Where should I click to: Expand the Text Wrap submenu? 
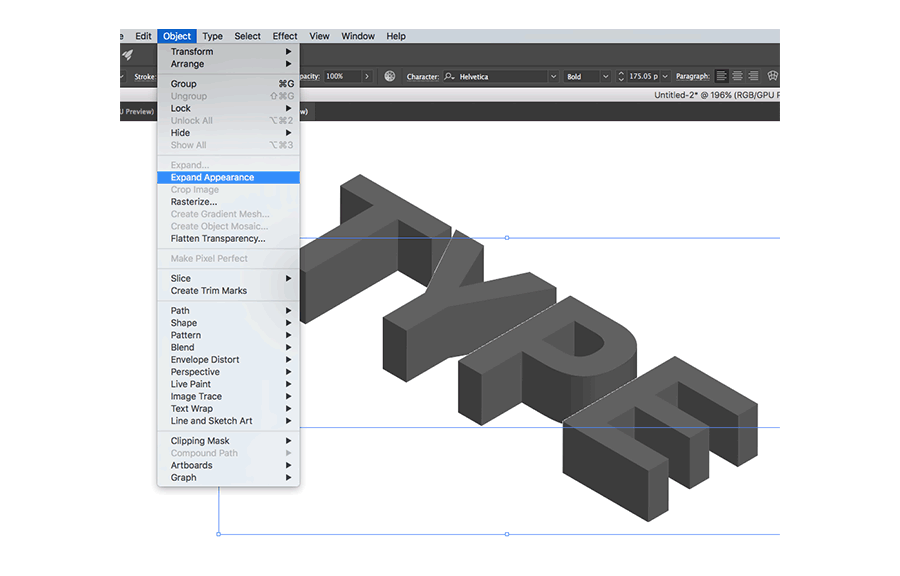[x=228, y=409]
